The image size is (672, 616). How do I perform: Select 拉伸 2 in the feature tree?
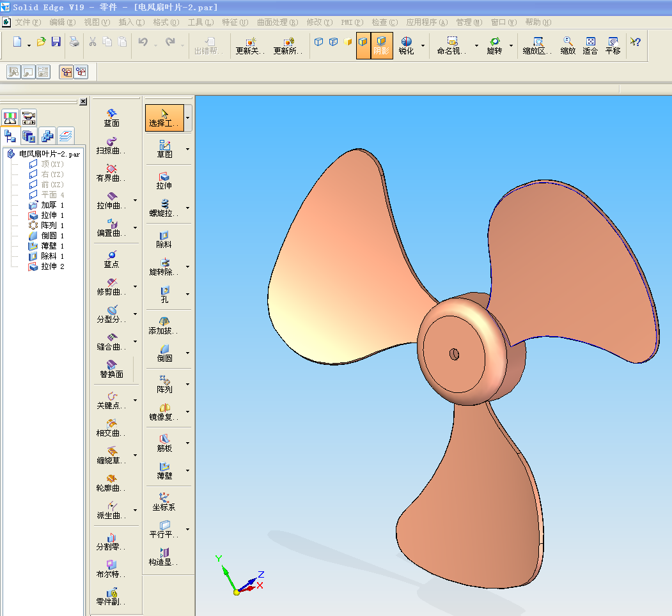pyautogui.click(x=47, y=266)
